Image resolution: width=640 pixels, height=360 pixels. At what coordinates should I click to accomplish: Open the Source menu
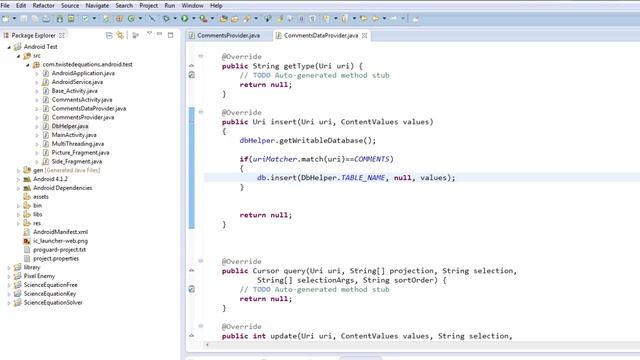pyautogui.click(x=70, y=6)
